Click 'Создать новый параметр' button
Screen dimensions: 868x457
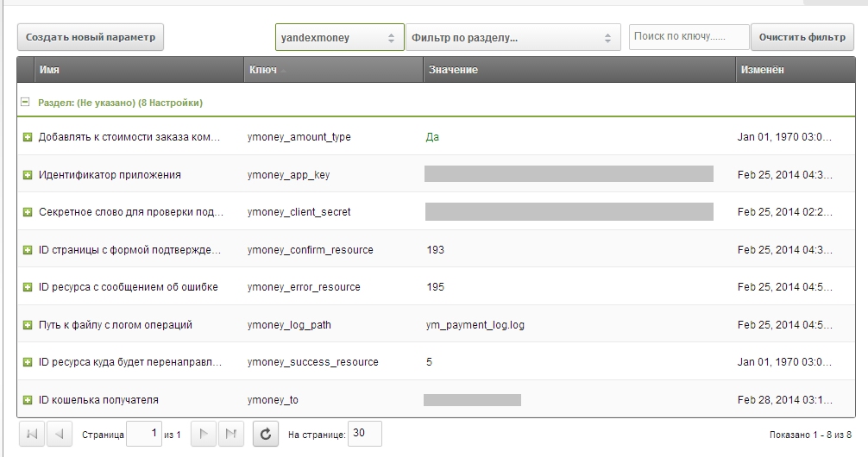pyautogui.click(x=91, y=38)
